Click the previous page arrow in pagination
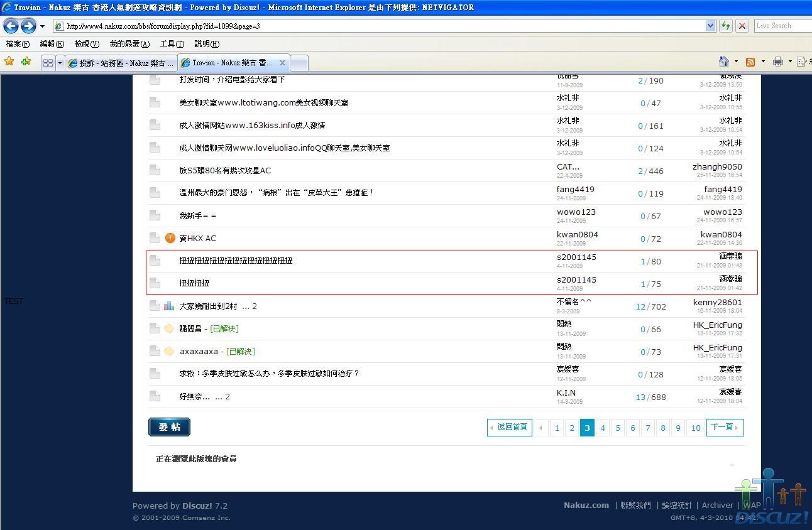The height and width of the screenshot is (530, 812). [541, 428]
